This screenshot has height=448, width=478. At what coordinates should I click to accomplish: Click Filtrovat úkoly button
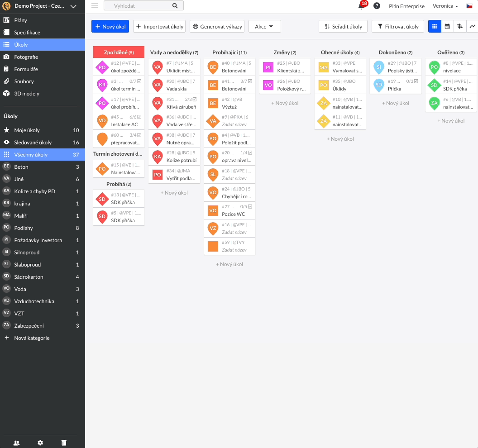click(398, 26)
